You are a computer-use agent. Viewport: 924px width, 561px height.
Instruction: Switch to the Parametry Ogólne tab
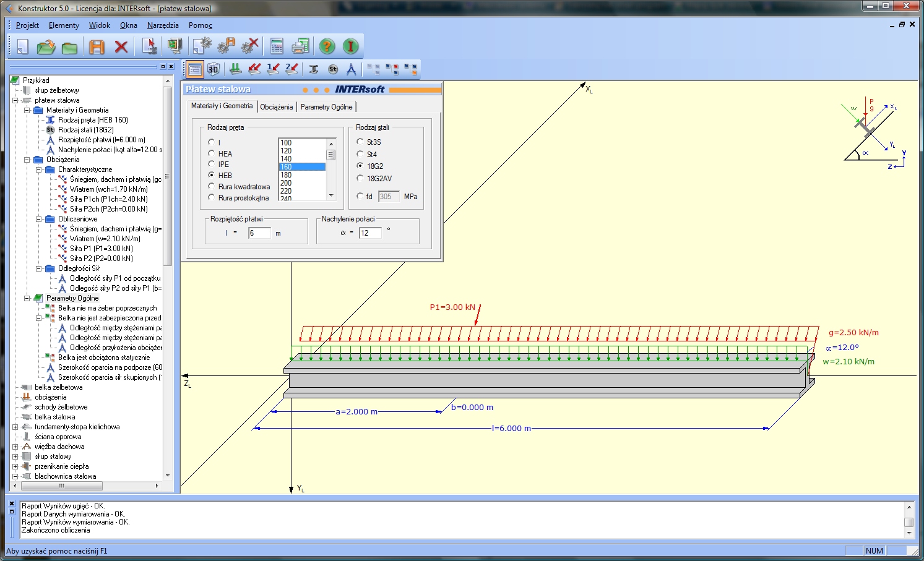327,107
